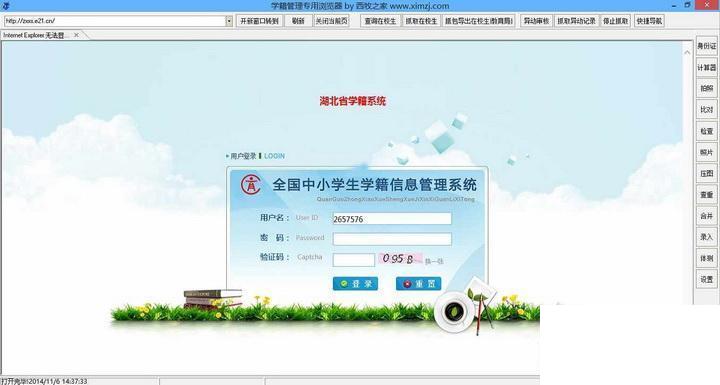The height and width of the screenshot is (385, 720).
Task: Click the 录入 sidebar button
Action: (x=706, y=237)
